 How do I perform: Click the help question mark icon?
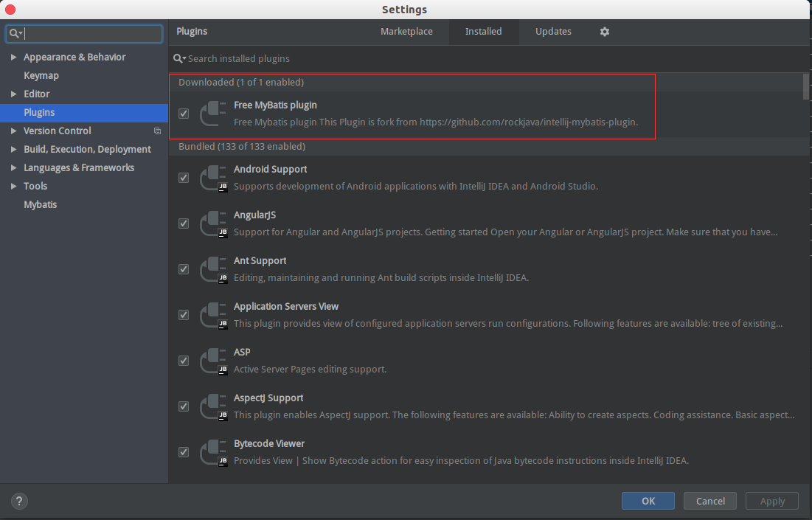(x=19, y=501)
